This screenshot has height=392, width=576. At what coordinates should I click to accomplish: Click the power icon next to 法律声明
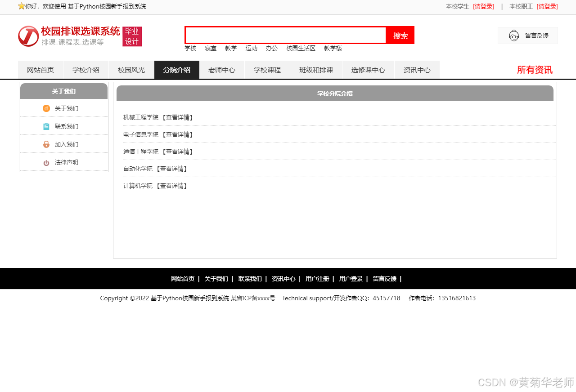[46, 163]
